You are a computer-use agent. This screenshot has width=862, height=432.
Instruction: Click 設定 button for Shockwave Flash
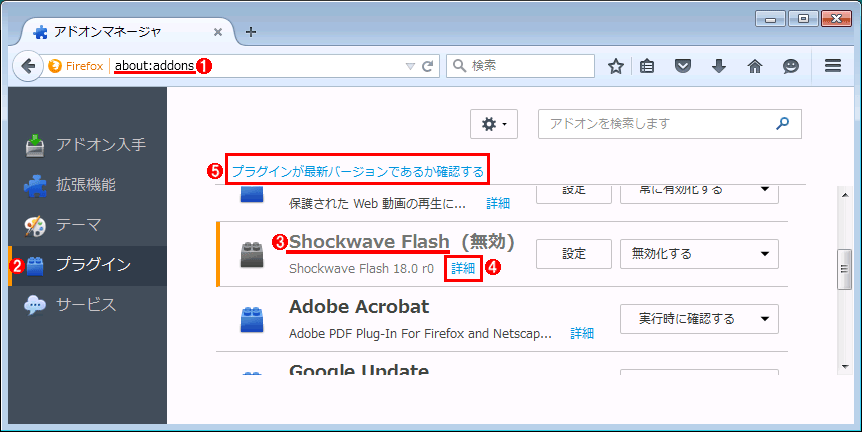click(574, 254)
